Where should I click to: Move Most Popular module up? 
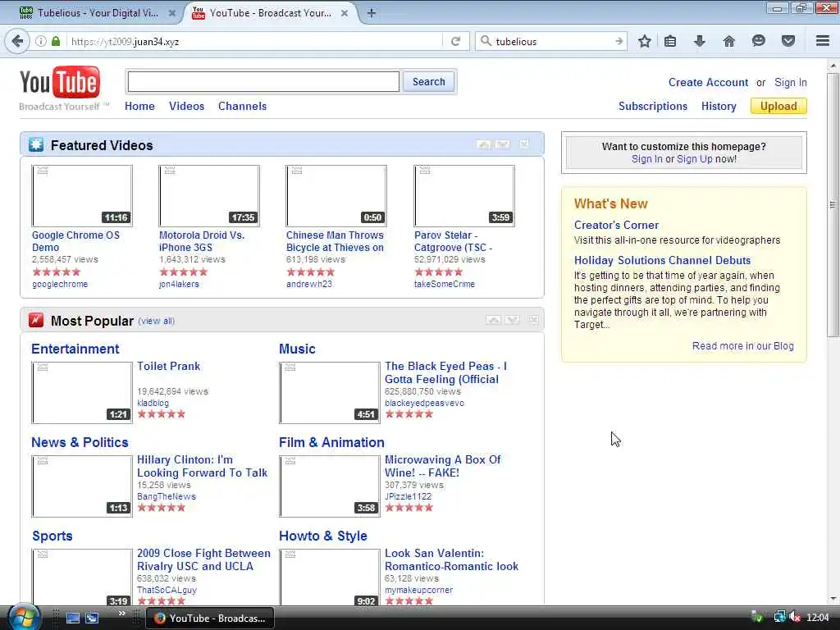tap(493, 320)
